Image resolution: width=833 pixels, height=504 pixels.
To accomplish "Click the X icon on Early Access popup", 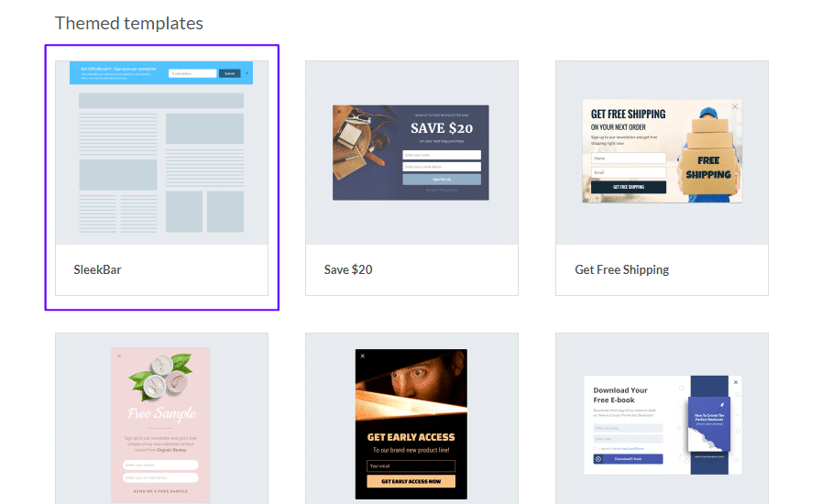I will pos(363,356).
